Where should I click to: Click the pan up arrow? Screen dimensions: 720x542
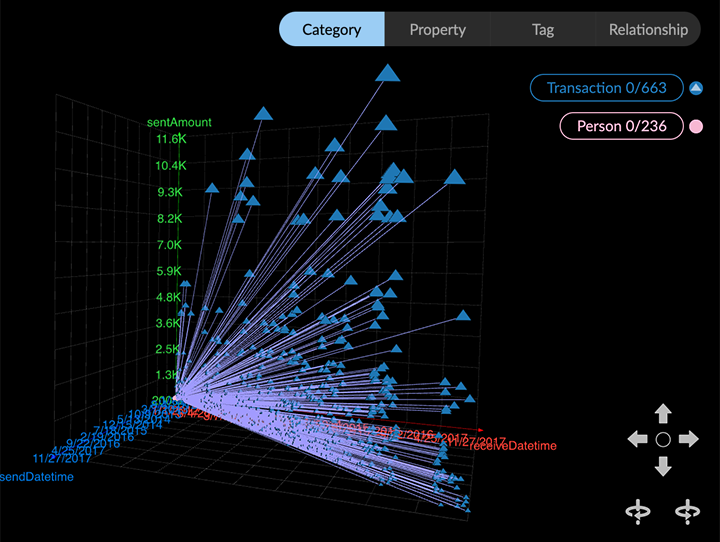pyautogui.click(x=662, y=413)
